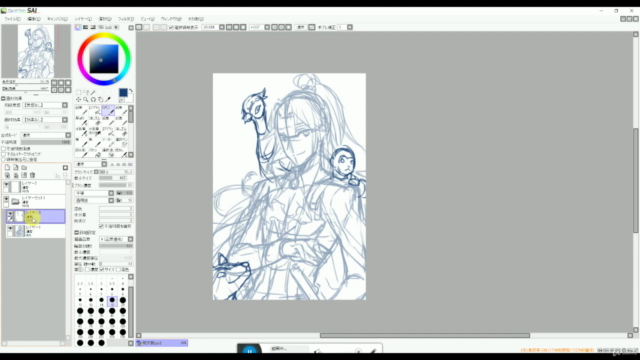The width and height of the screenshot is (640, 360).
Task: Click the pause button at the bottom
Action: [249, 350]
